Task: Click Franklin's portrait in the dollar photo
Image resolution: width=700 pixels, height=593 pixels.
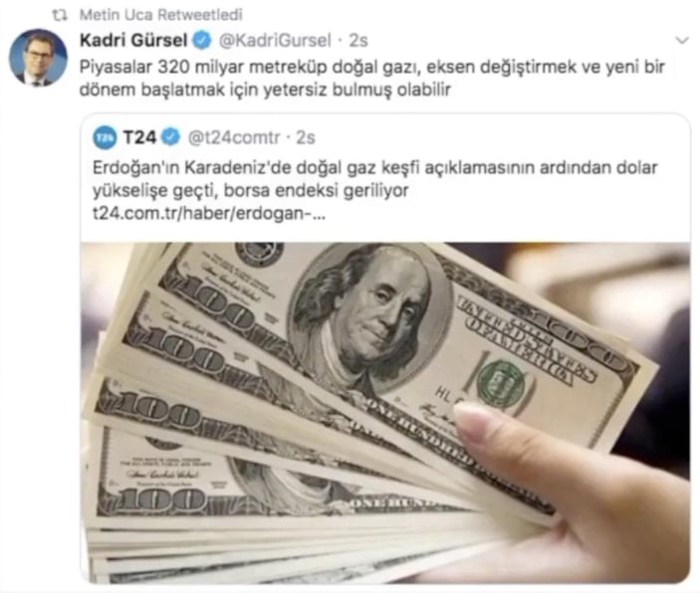Action: pyautogui.click(x=368, y=316)
